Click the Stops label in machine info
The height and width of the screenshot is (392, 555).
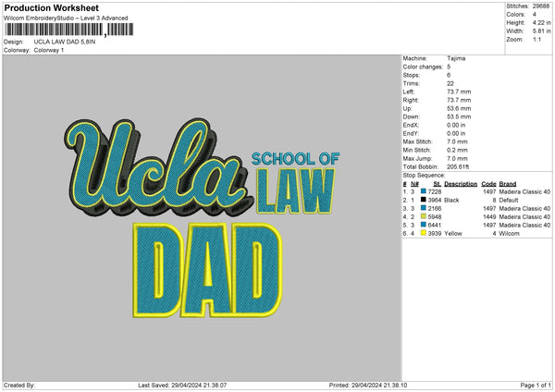tap(412, 76)
